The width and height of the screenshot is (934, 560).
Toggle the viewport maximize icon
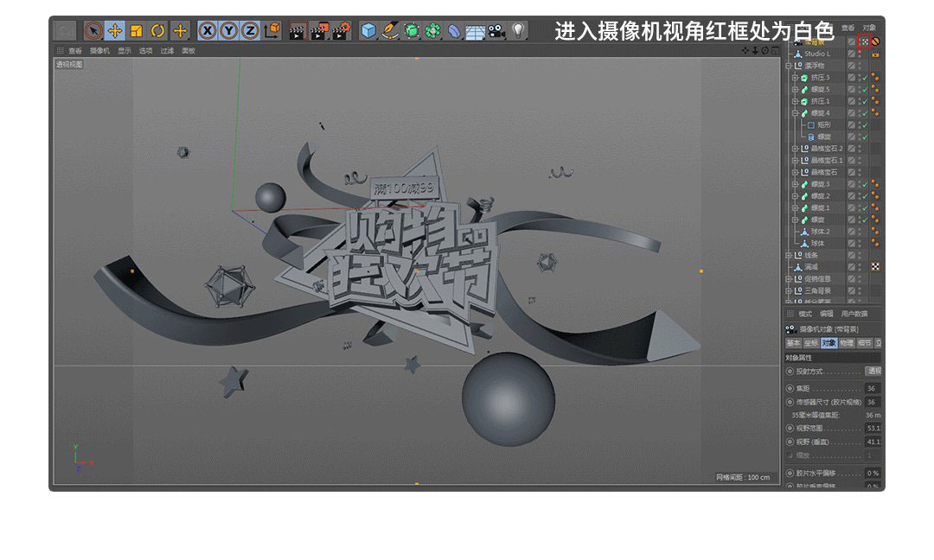click(x=775, y=51)
